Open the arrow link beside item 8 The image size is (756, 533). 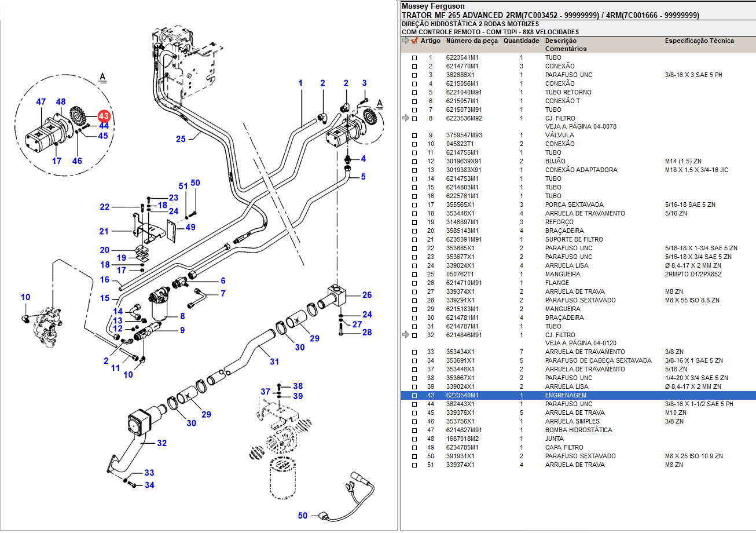coord(405,118)
